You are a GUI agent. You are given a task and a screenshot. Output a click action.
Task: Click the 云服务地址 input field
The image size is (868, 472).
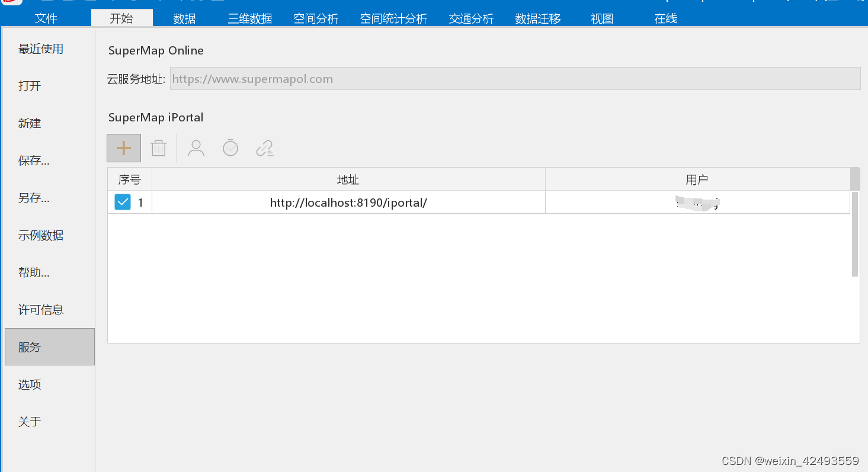[515, 79]
